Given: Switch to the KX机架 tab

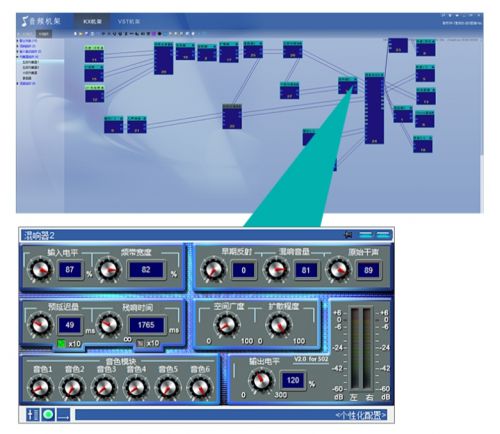Looking at the screenshot, I should coord(92,21).
